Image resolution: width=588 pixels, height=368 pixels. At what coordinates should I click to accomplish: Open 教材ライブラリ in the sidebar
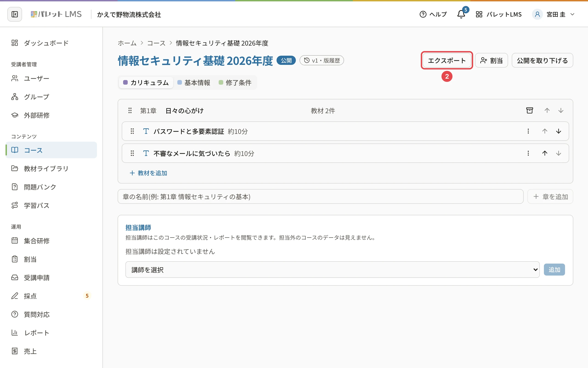pos(51,168)
